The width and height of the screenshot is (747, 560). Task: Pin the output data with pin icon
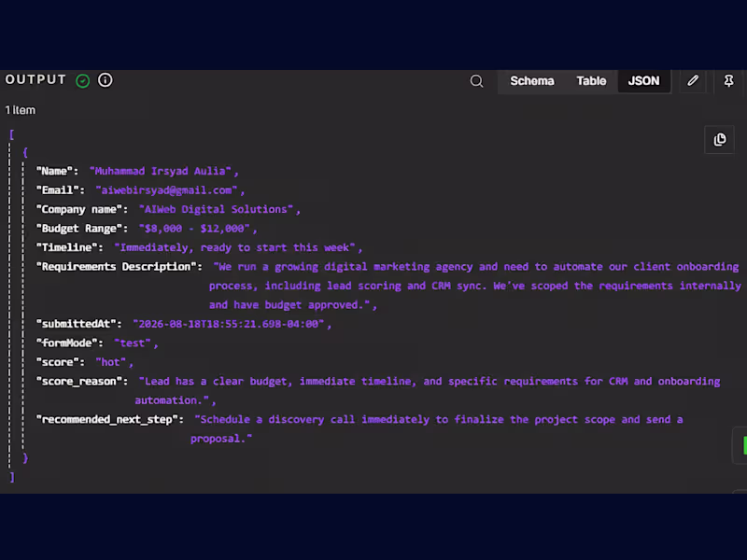[x=729, y=80]
